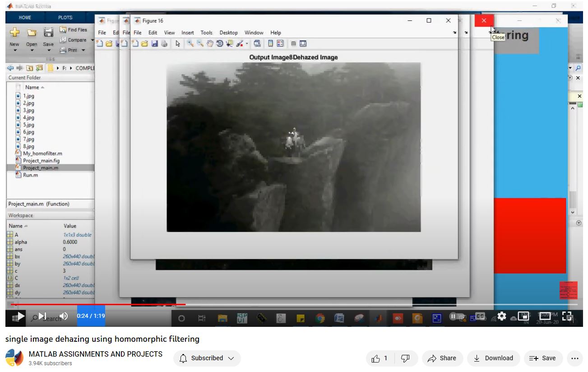Seek on the red video progress bar

(x=98, y=305)
